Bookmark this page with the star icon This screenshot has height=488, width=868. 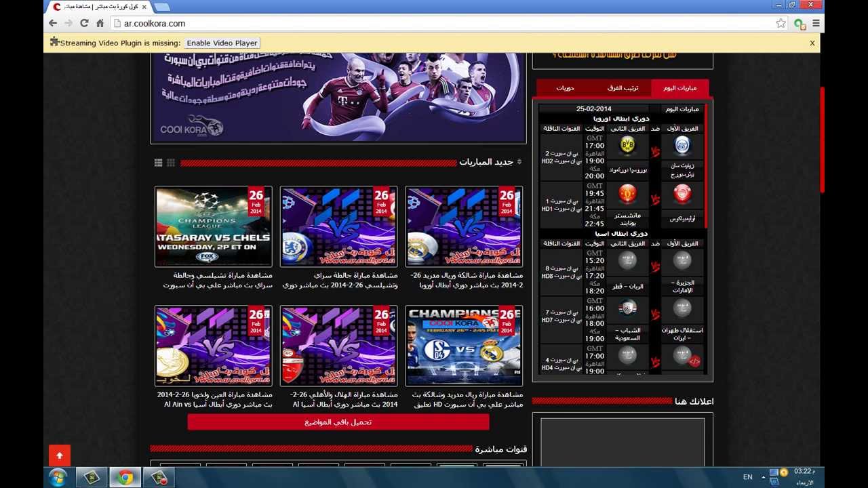[781, 23]
